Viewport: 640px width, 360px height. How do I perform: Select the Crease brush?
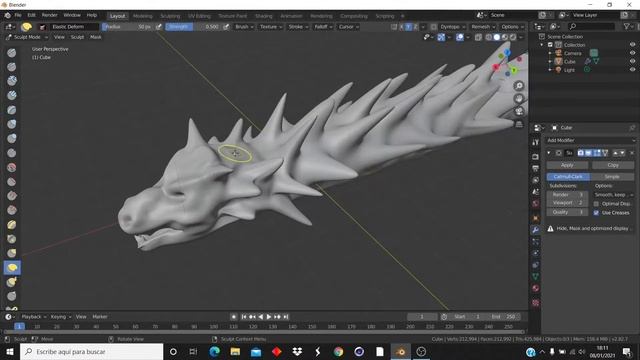(x=12, y=153)
